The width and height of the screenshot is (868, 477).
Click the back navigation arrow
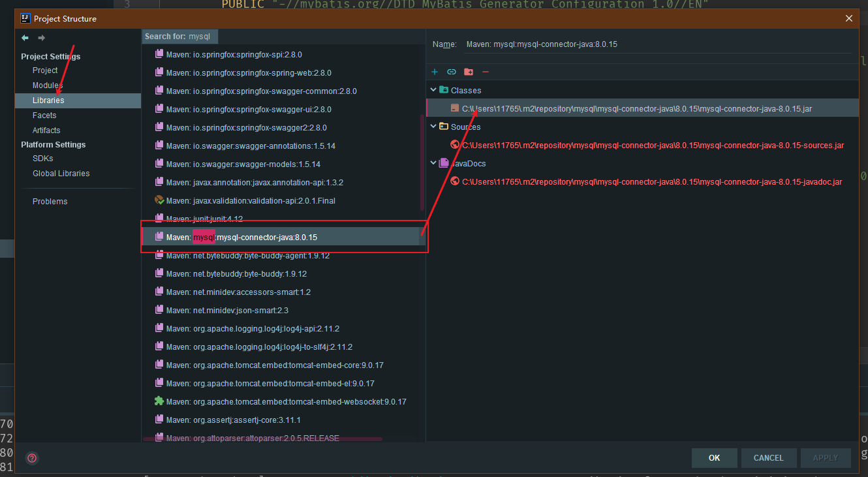point(25,38)
